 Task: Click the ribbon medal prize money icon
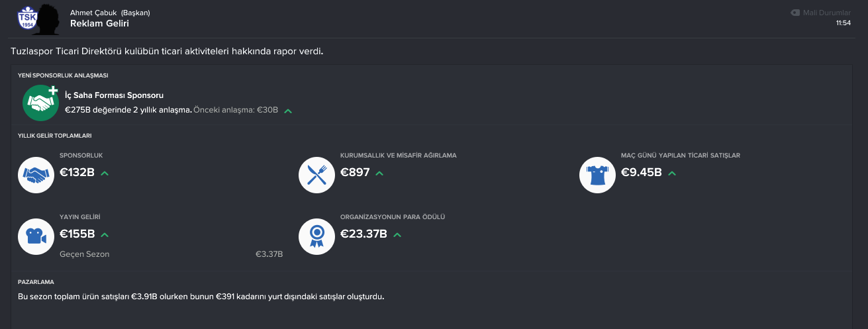coord(316,236)
